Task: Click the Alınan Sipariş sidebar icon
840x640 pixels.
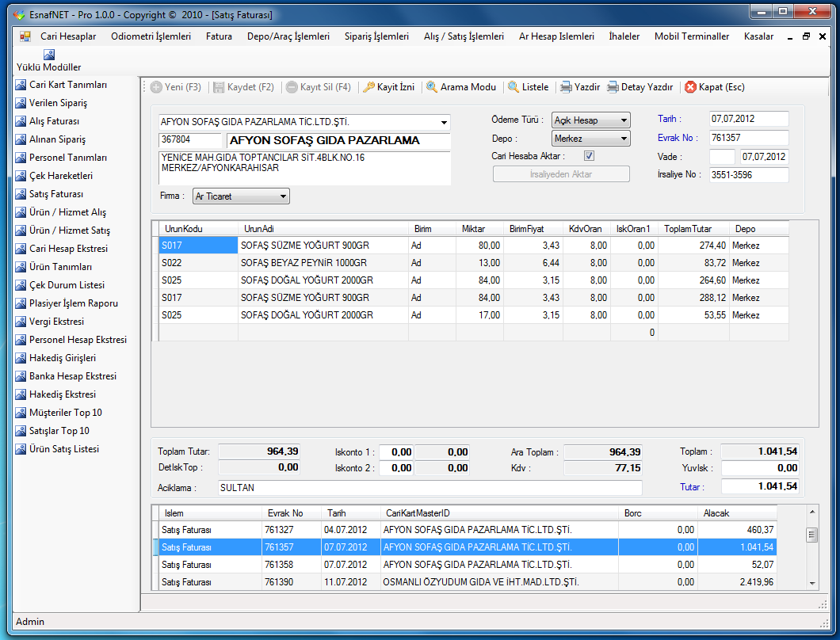Action: 21,139
